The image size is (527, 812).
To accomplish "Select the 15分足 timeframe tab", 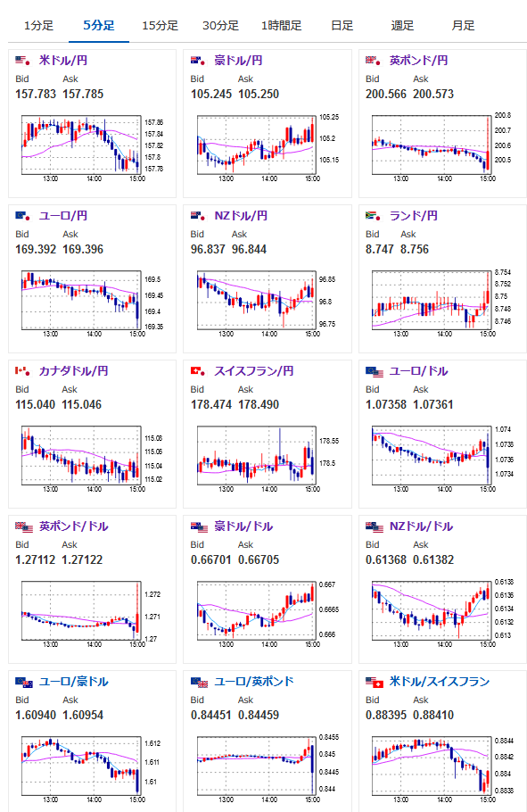I will click(160, 25).
